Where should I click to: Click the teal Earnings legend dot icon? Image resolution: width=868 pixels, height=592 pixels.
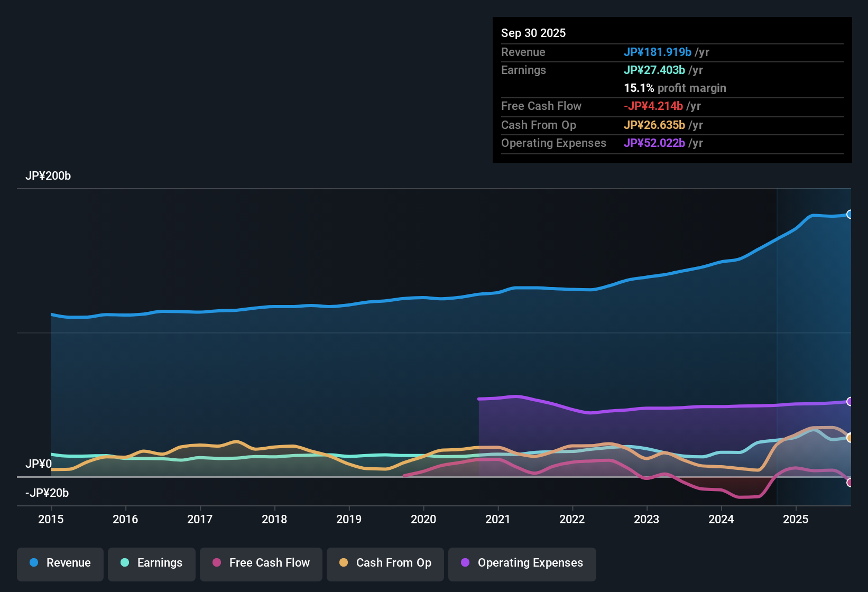point(124,563)
